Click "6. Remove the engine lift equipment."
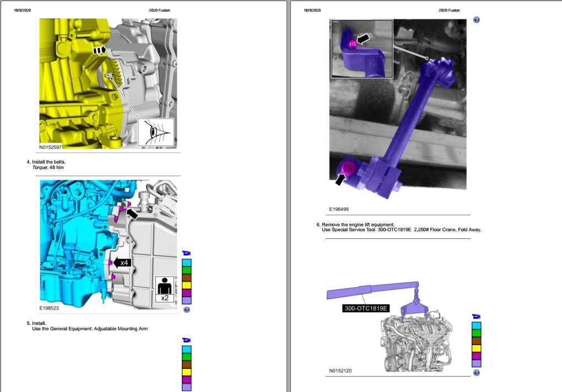 pyautogui.click(x=355, y=225)
